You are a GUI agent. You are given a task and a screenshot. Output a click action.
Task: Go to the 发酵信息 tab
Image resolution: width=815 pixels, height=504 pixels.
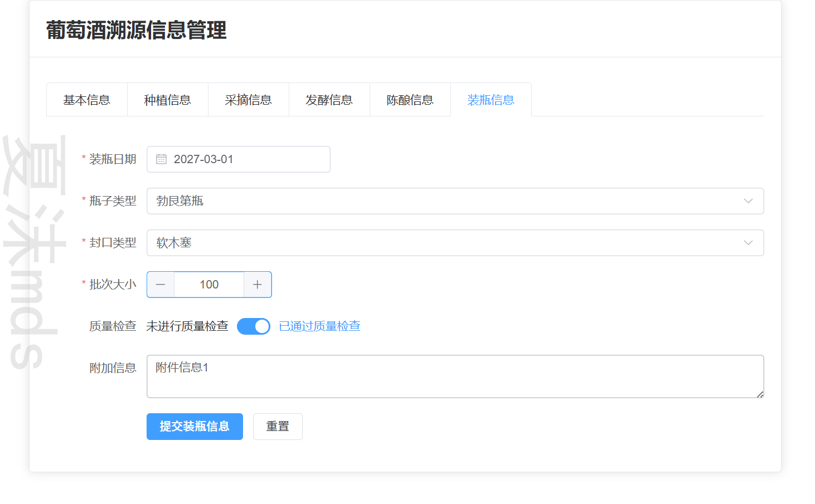pos(329,100)
